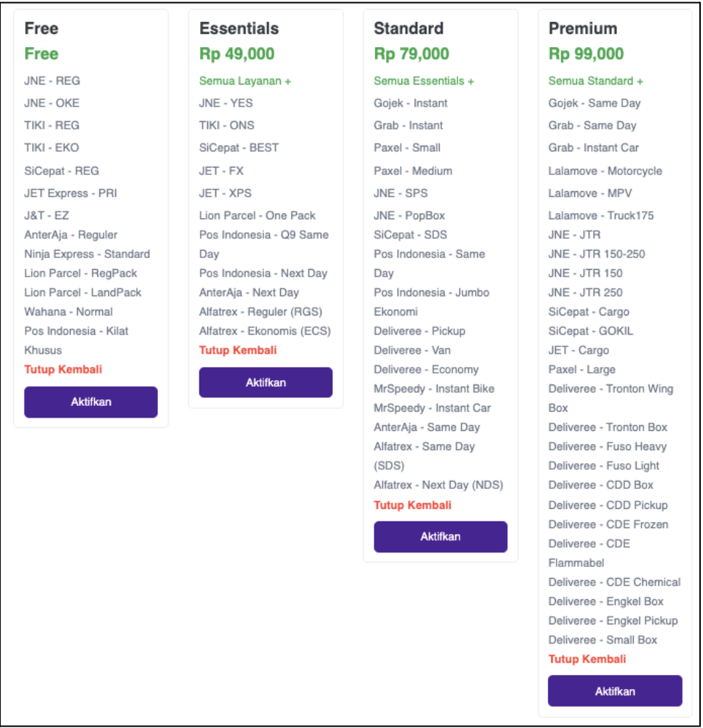The width and height of the screenshot is (703, 728).
Task: Collapse the Standard list with Tutup Kembali
Action: (413, 505)
